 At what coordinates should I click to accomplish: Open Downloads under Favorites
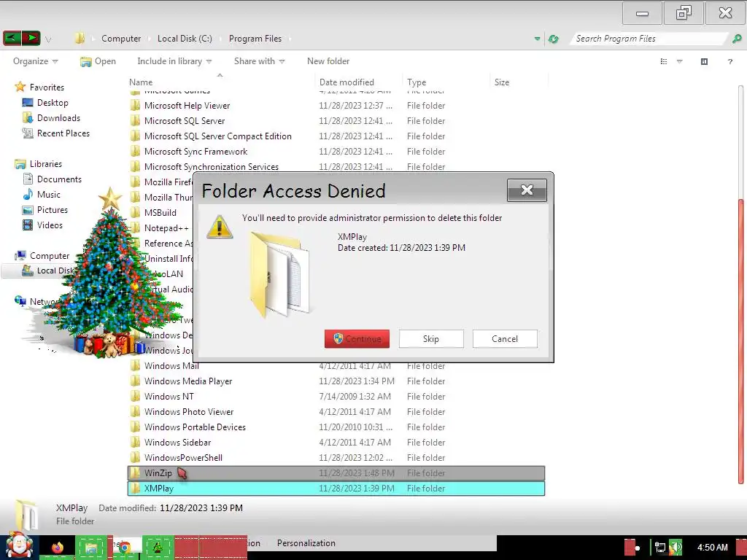coord(58,117)
